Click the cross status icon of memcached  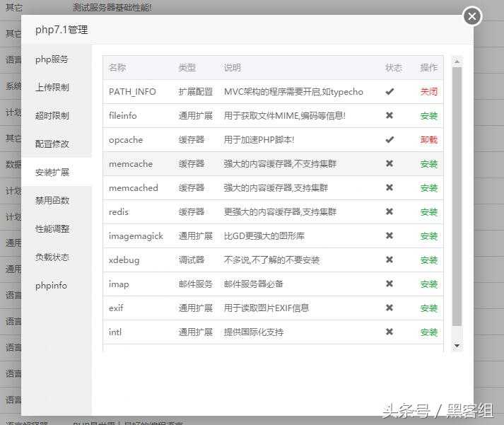coord(389,187)
